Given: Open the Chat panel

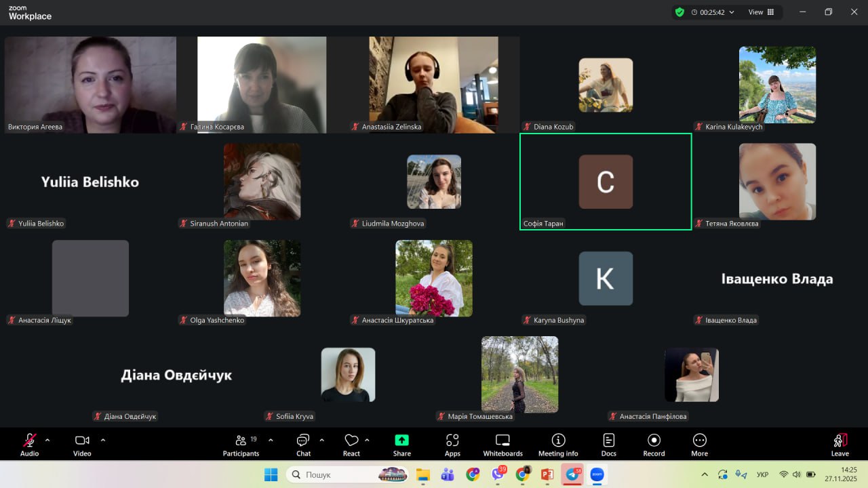Looking at the screenshot, I should click(x=303, y=445).
